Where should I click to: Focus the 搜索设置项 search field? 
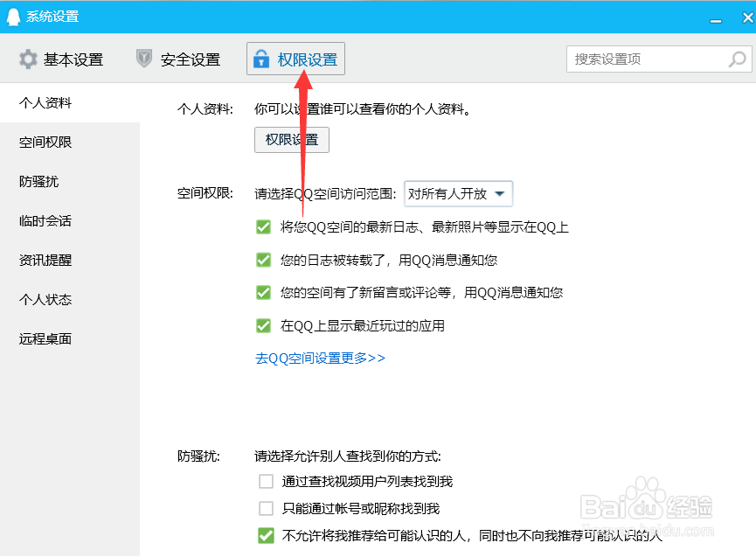point(659,59)
